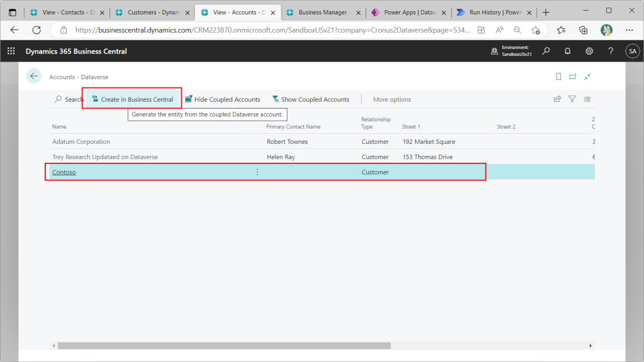The height and width of the screenshot is (362, 644).
Task: Click Search in the action bar
Action: tap(69, 99)
